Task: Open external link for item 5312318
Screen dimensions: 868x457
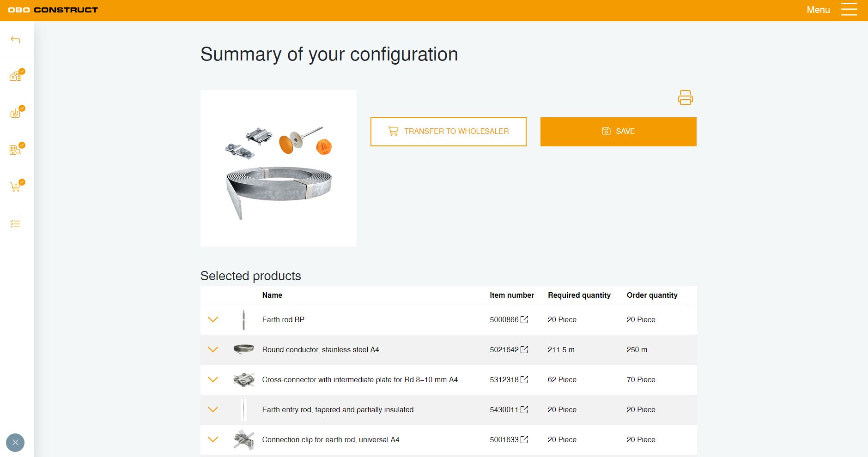Action: click(x=524, y=379)
